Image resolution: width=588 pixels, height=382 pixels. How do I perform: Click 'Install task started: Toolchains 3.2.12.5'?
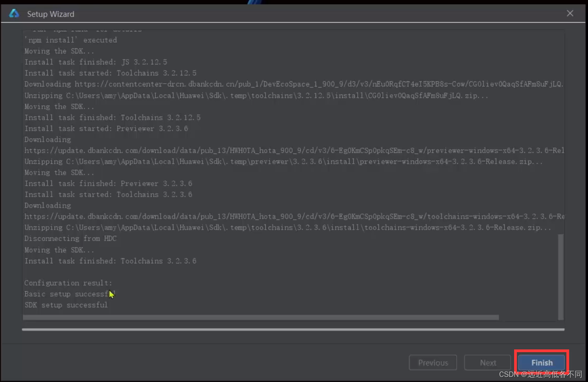coord(110,73)
